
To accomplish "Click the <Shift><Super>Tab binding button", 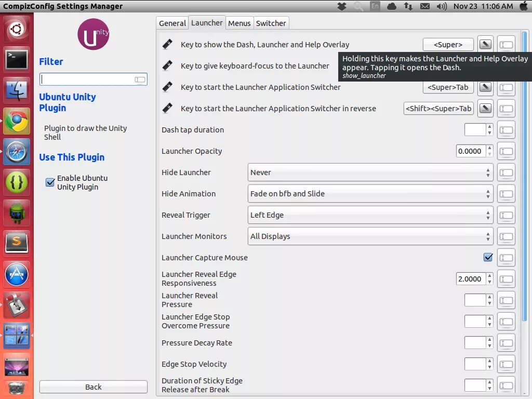I will pyautogui.click(x=438, y=109).
